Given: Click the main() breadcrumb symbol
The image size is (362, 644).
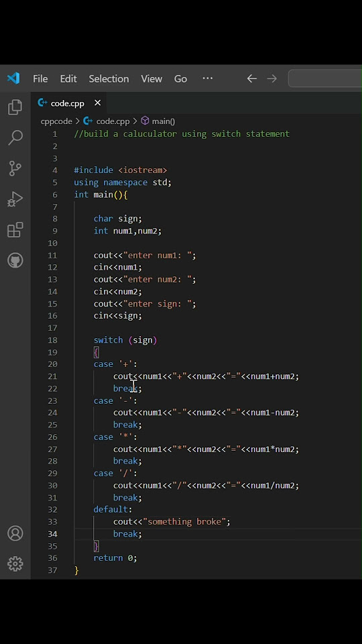Looking at the screenshot, I should [x=158, y=121].
